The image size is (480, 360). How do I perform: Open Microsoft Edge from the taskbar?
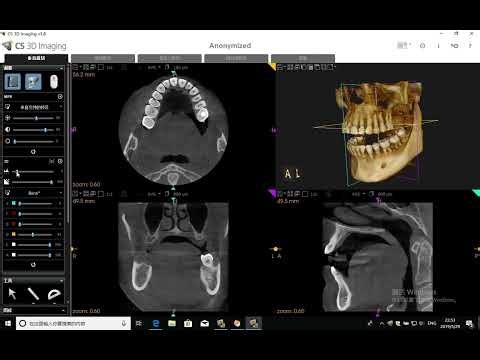pyautogui.click(x=156, y=323)
